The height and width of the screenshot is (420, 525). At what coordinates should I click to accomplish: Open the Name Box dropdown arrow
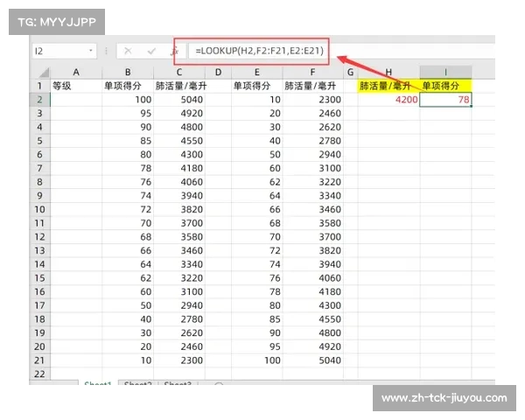(90, 51)
